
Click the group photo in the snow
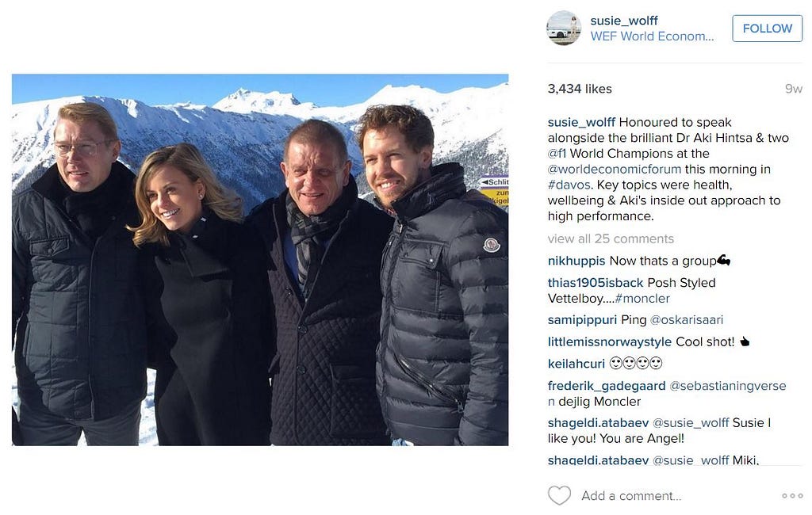coord(260,260)
